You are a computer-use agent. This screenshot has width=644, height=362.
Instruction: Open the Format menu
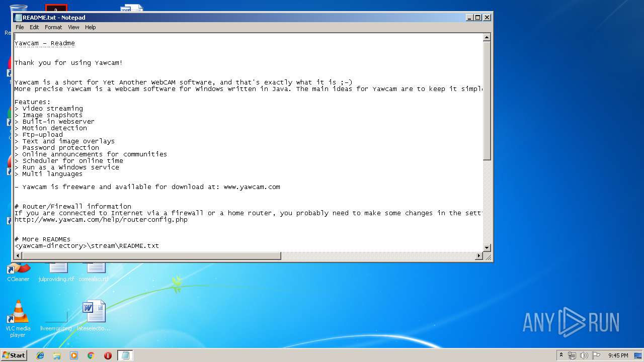coord(53,27)
